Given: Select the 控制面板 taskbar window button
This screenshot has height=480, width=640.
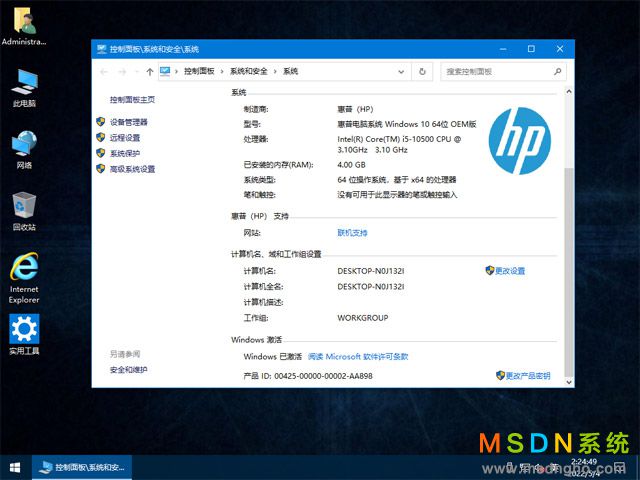Looking at the screenshot, I should (x=82, y=467).
